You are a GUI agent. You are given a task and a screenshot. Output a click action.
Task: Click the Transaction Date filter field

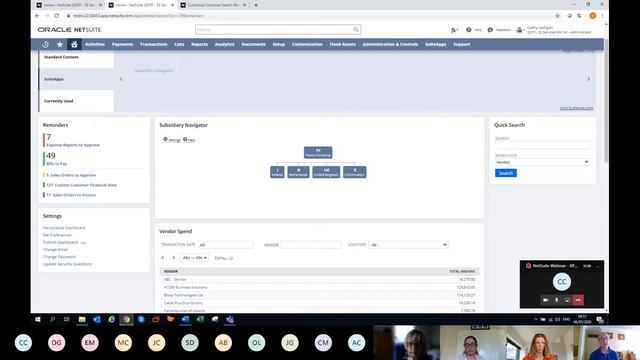click(225, 244)
